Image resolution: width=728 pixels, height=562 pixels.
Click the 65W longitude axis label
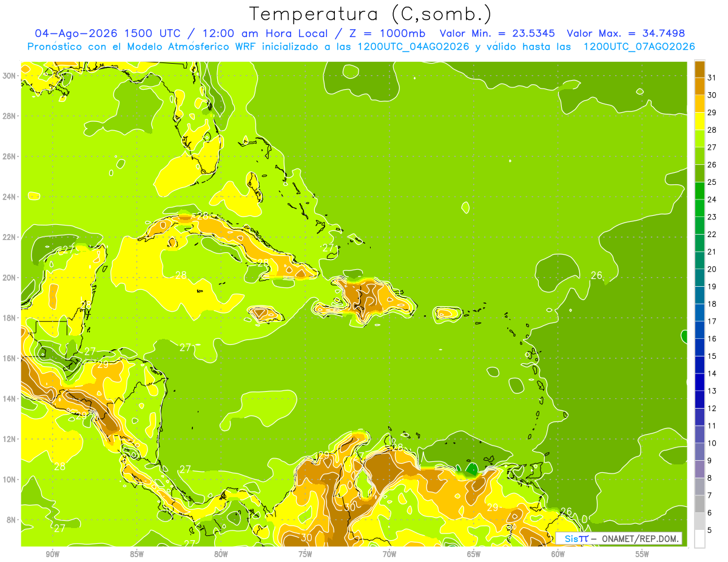click(x=474, y=554)
